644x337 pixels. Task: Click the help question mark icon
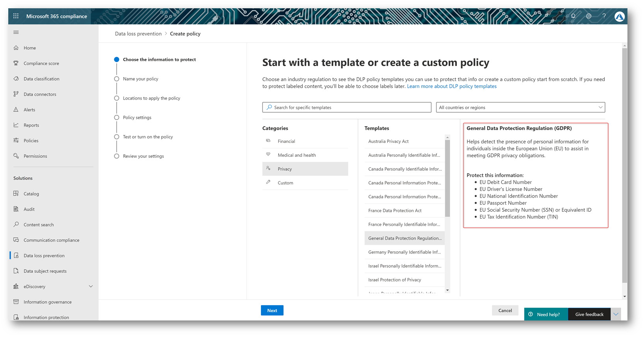(604, 16)
